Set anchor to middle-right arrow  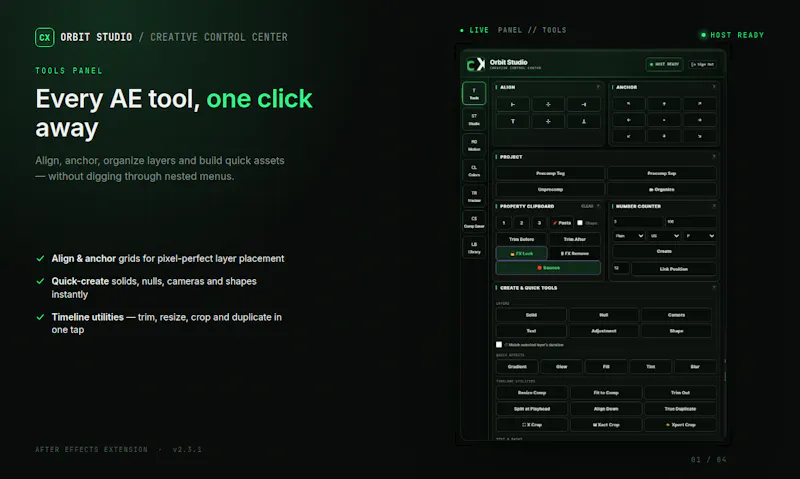click(x=699, y=120)
